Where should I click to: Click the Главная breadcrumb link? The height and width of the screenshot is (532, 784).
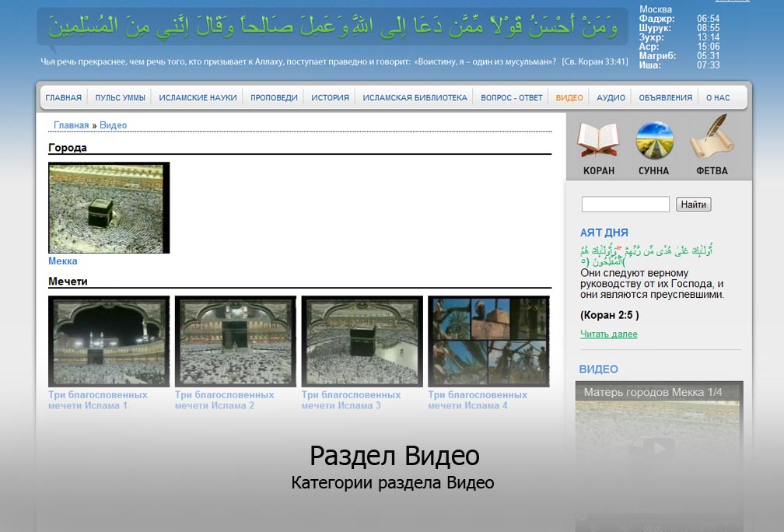[x=71, y=125]
